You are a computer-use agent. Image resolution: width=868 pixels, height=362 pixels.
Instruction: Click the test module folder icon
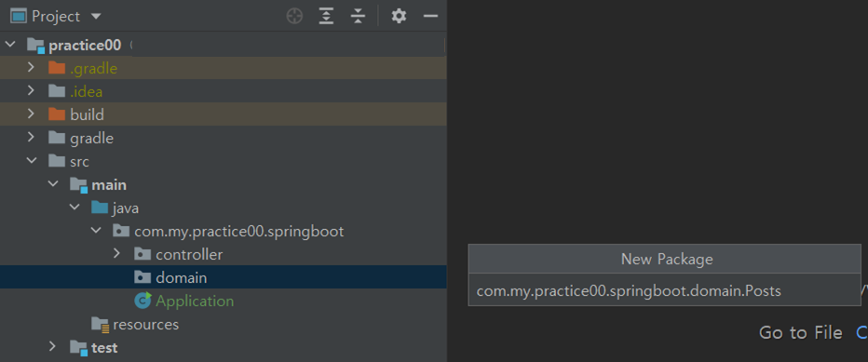(78, 348)
